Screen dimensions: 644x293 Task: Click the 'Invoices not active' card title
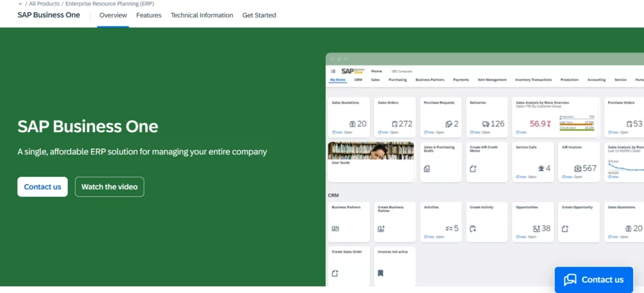[392, 252]
